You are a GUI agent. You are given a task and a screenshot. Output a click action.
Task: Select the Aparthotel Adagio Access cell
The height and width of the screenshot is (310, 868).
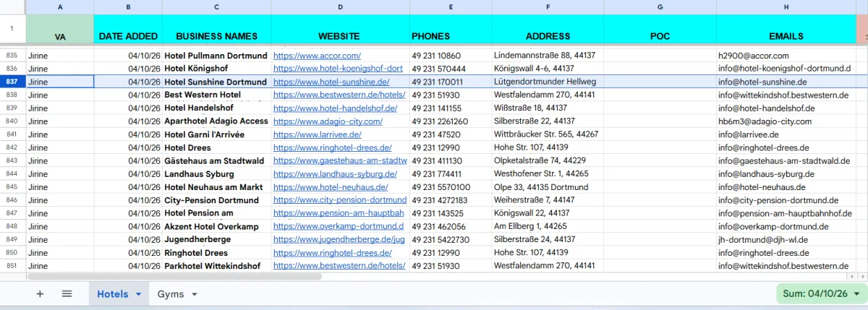point(217,121)
